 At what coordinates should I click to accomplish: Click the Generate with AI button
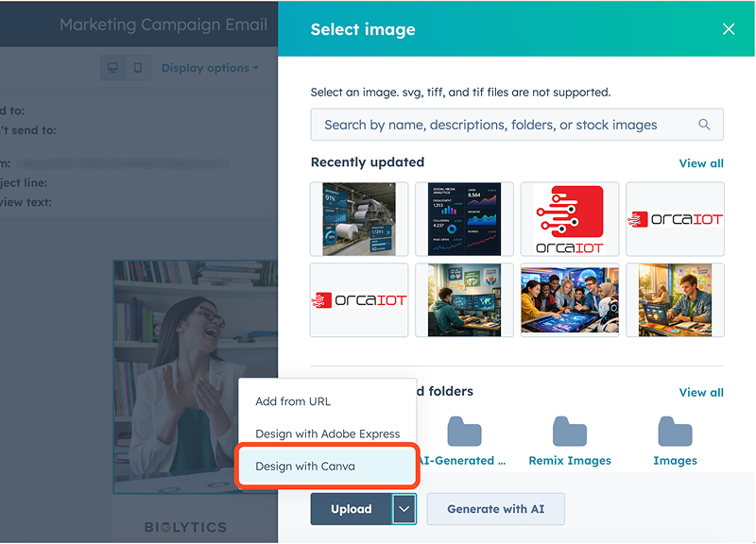[x=495, y=508]
